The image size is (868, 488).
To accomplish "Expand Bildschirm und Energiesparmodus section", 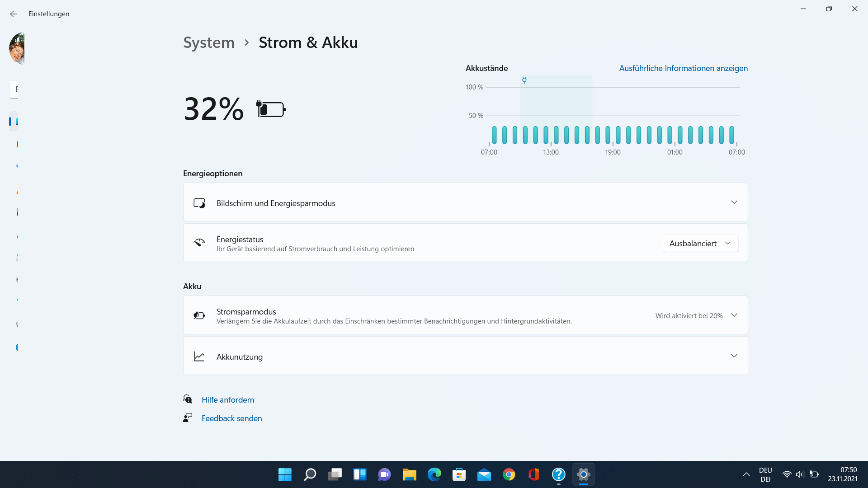I will (x=734, y=202).
